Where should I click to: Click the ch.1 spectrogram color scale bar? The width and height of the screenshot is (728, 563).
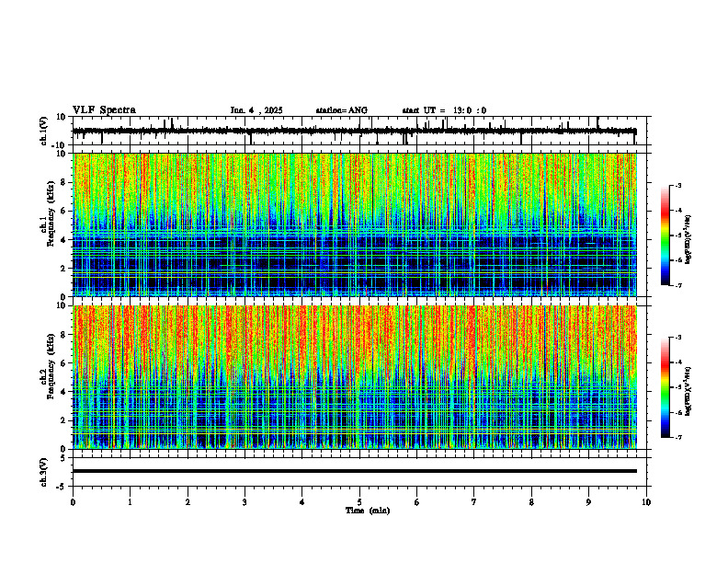[665, 236]
